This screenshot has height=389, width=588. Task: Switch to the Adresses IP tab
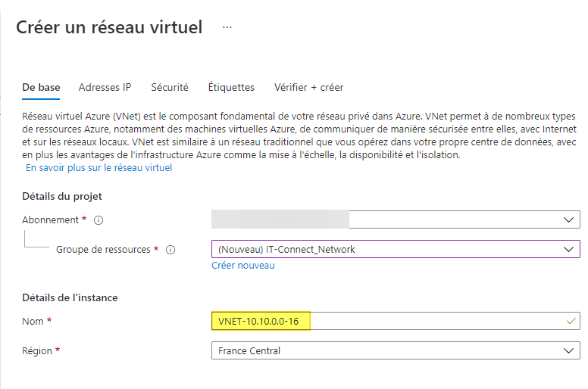click(x=105, y=88)
